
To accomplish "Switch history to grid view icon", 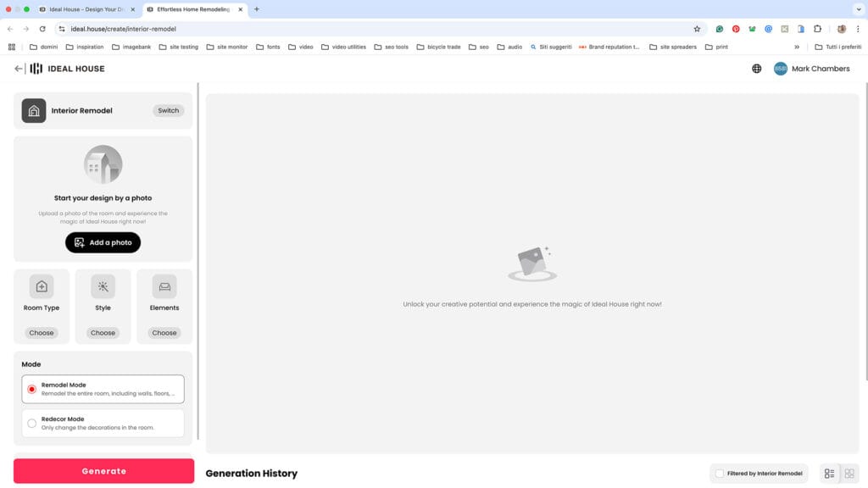I will tap(849, 474).
